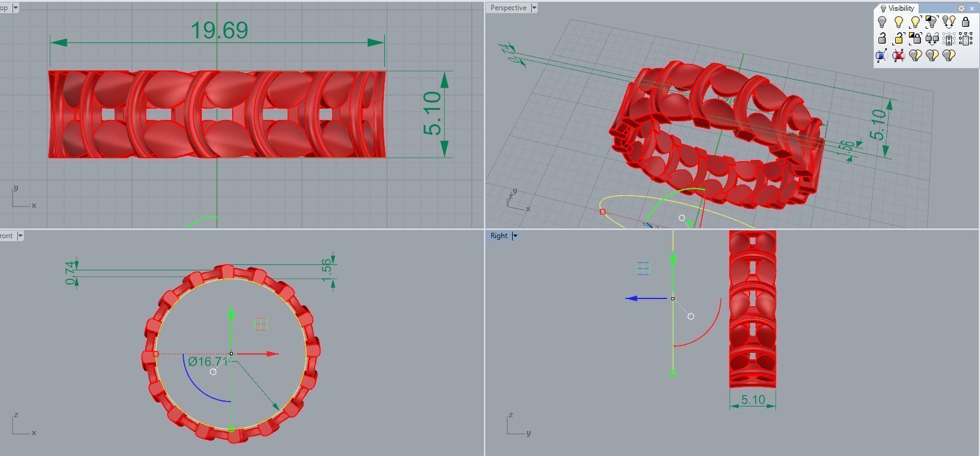Swap locked and unlocked objects icon
The height and width of the screenshot is (456, 980).
[932, 39]
